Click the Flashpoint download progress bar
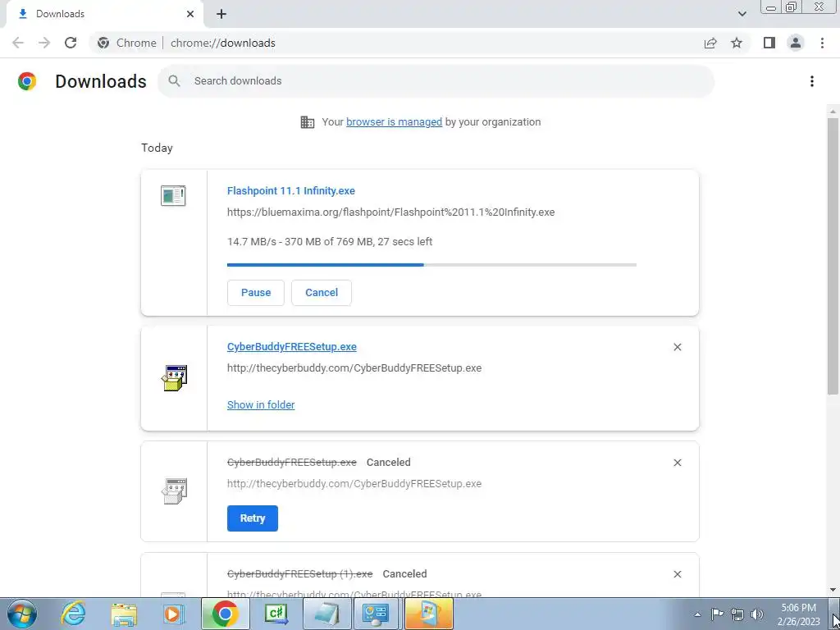Screen dimensions: 840x630 coord(431,265)
